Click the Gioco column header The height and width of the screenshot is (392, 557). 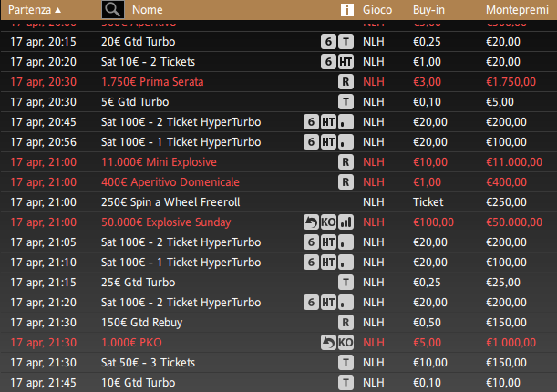[377, 10]
